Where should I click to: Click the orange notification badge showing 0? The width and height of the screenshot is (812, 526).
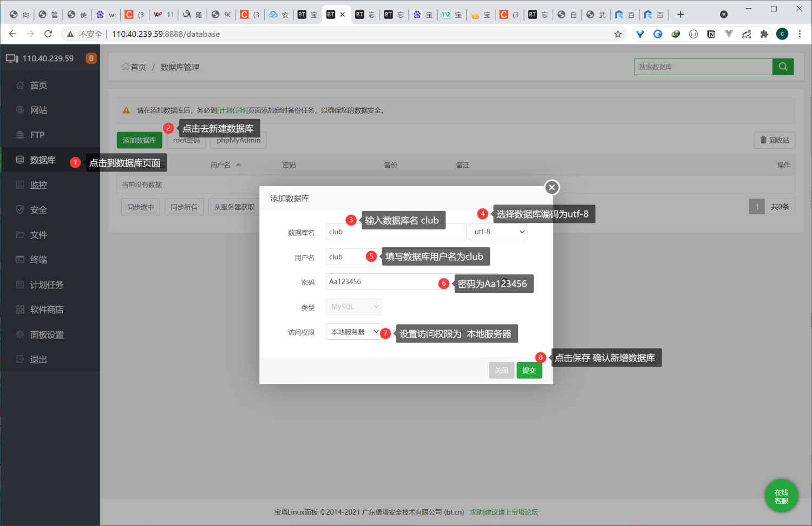coord(91,58)
